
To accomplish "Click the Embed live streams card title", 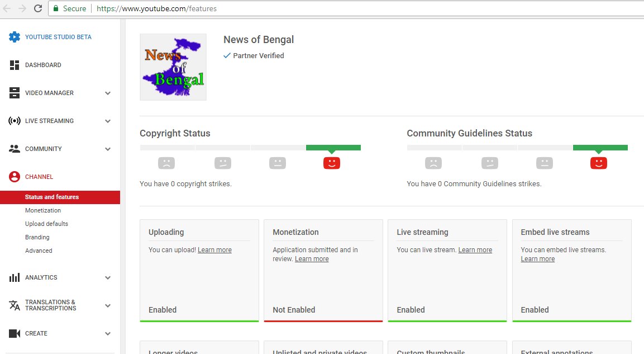I will (x=555, y=232).
